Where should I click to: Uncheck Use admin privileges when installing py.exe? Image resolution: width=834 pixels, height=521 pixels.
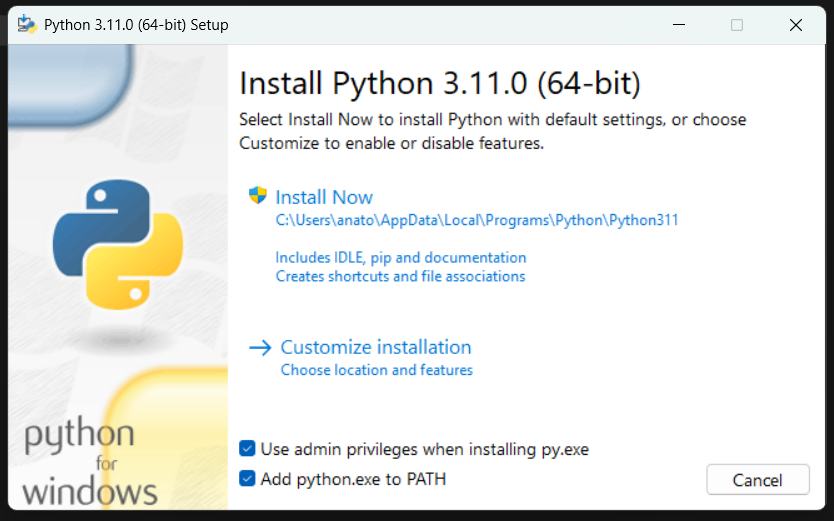pos(248,449)
